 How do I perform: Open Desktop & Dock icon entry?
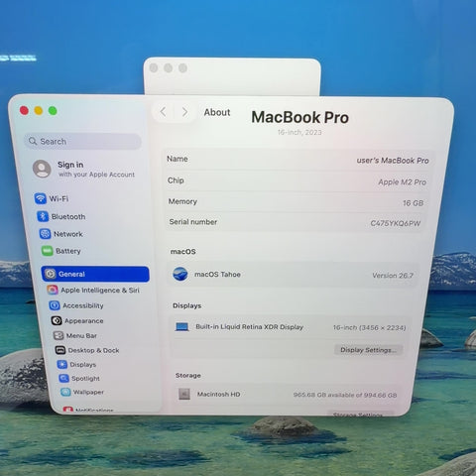[x=60, y=350]
